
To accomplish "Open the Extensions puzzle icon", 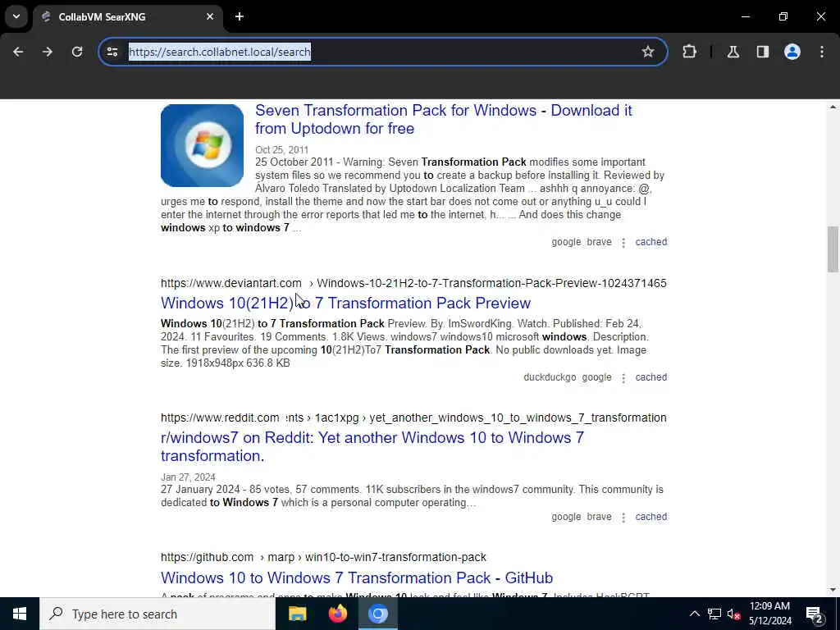I will (x=689, y=52).
